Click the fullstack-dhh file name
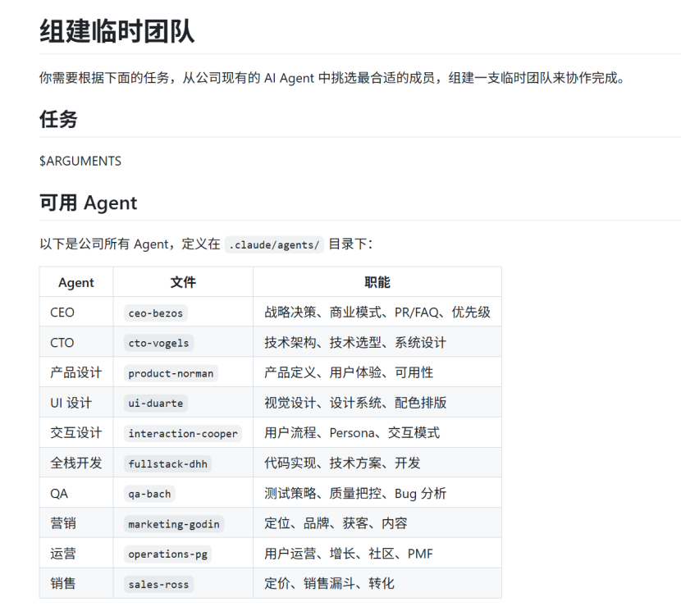681x616 pixels. tap(167, 464)
